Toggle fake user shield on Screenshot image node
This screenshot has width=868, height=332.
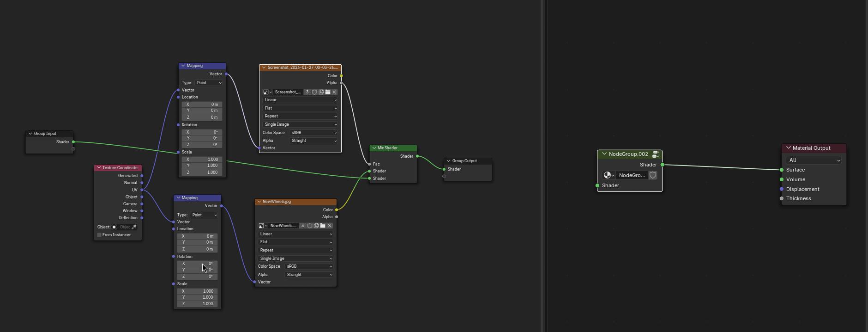click(x=314, y=92)
